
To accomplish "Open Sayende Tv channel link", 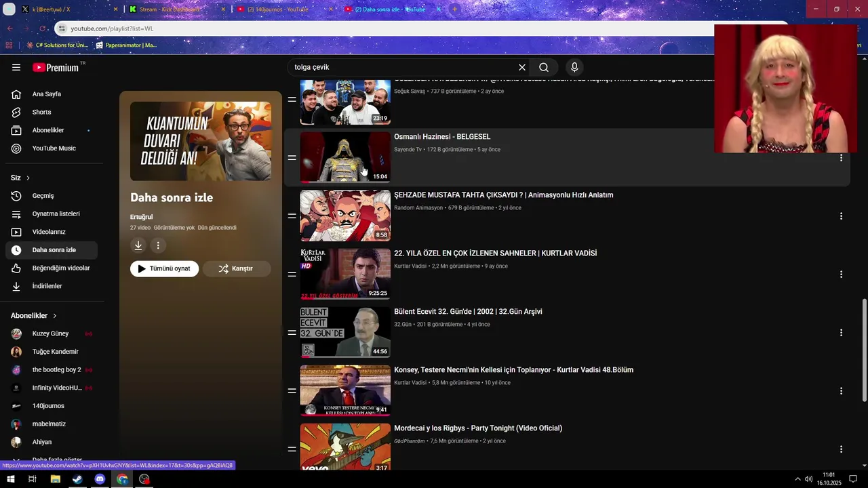I will tap(408, 150).
